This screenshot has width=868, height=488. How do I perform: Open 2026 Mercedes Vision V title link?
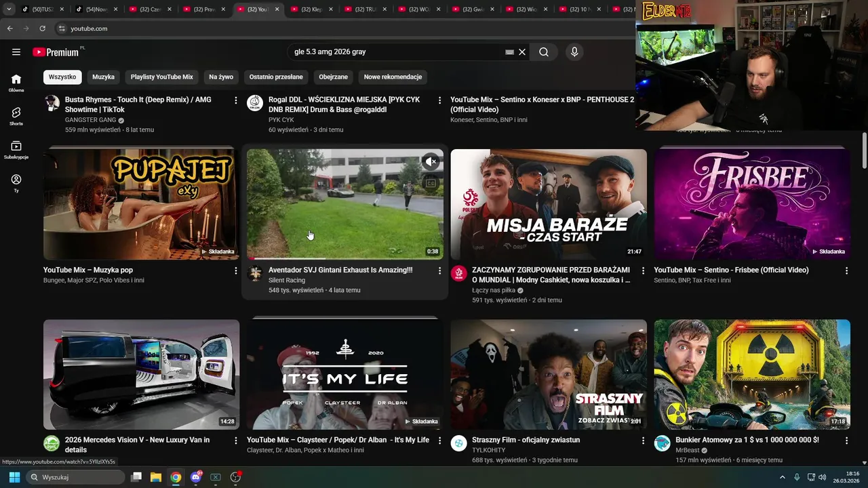(x=137, y=445)
